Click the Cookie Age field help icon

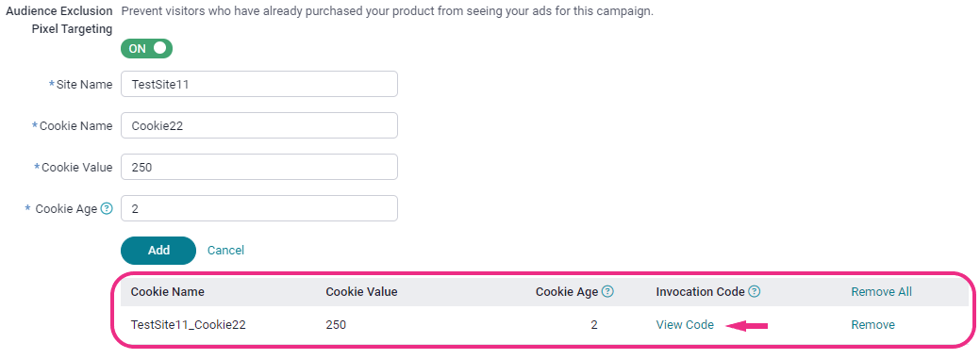click(107, 209)
